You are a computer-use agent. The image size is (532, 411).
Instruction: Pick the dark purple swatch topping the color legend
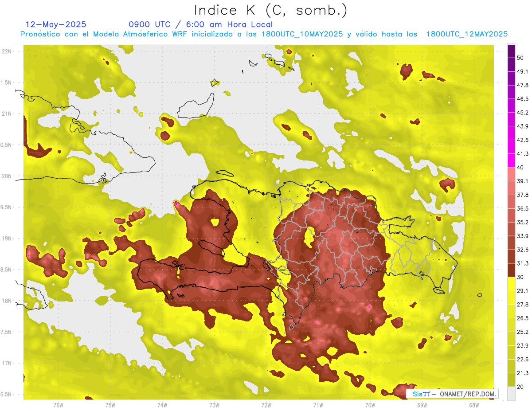pos(511,51)
